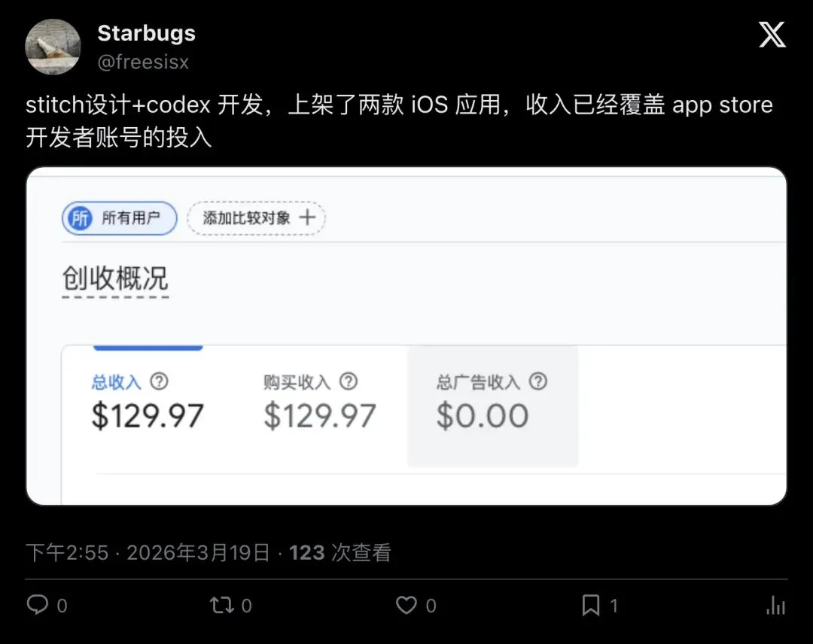Open the @freesisx handle link

[x=143, y=62]
